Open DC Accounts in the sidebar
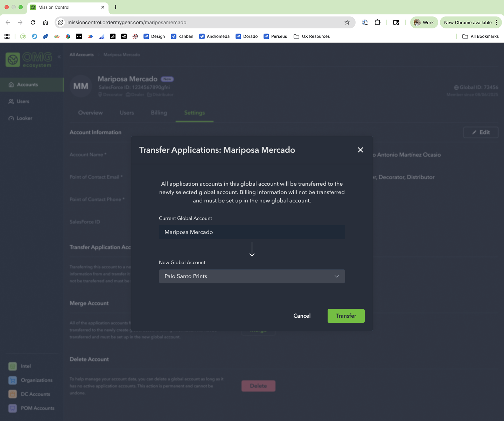The image size is (504, 421). (29, 394)
